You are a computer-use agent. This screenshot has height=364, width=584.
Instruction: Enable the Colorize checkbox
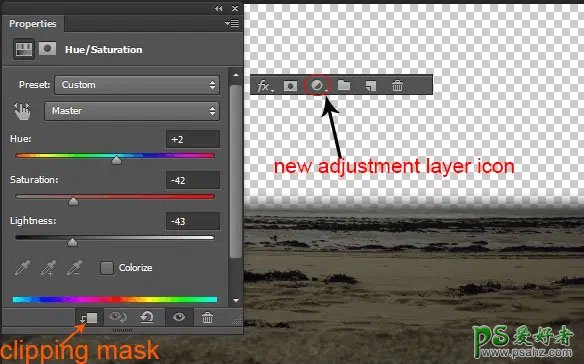(107, 268)
